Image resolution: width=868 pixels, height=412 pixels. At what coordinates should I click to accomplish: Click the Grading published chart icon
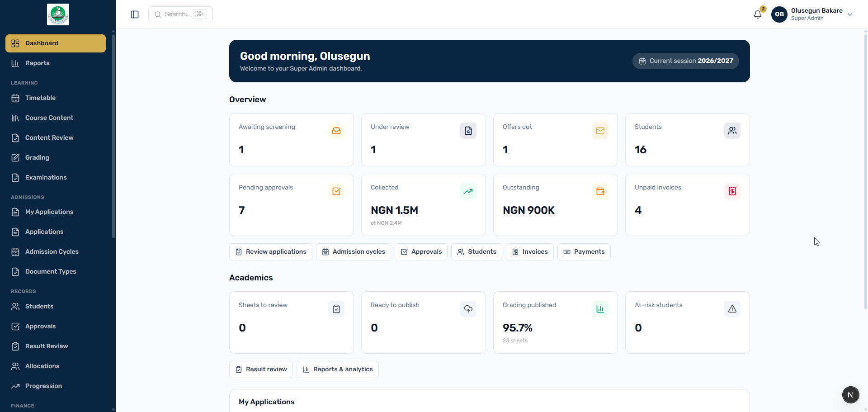click(600, 309)
